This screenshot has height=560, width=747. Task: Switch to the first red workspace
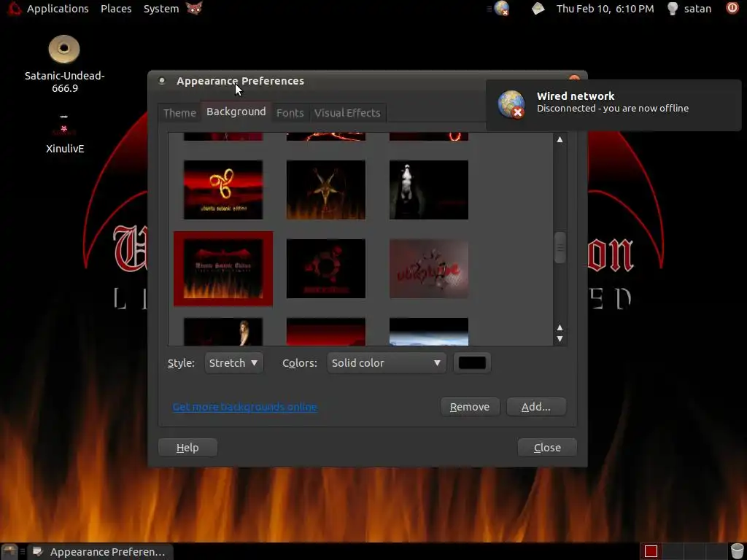(651, 551)
